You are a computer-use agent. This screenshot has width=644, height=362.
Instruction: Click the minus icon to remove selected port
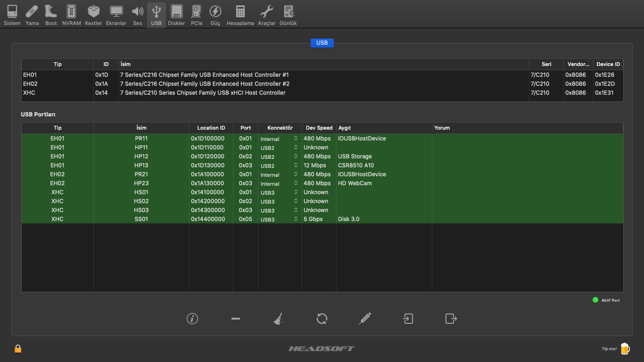coord(236,319)
